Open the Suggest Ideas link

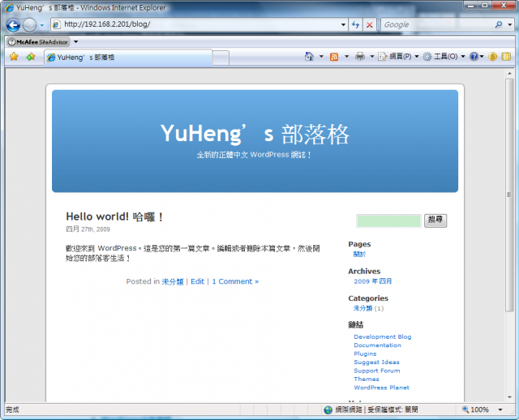(x=376, y=362)
